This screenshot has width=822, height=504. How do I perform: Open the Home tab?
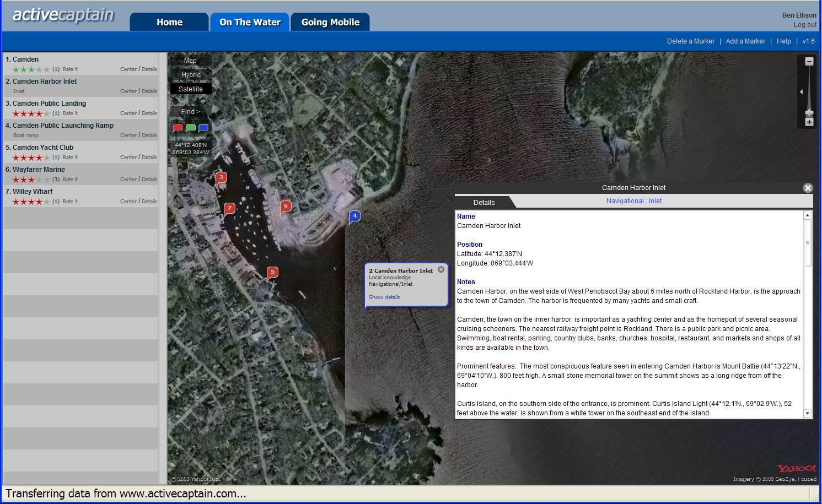pyautogui.click(x=169, y=22)
